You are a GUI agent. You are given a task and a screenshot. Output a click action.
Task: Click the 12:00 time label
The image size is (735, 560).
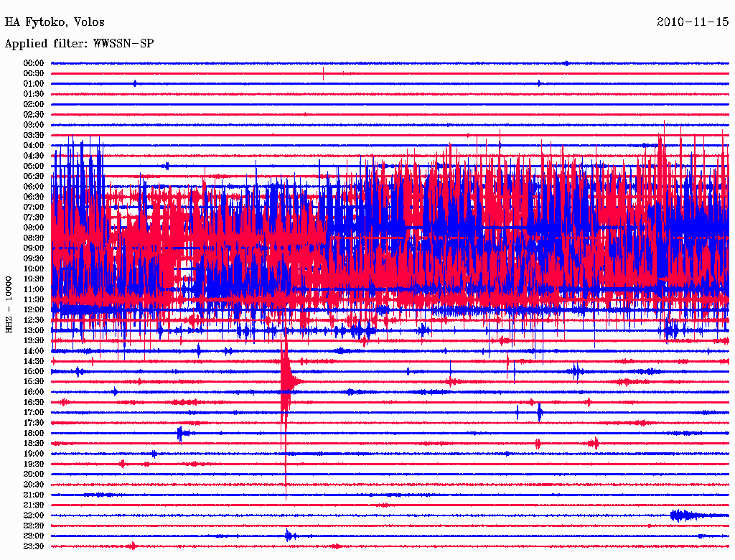point(34,310)
